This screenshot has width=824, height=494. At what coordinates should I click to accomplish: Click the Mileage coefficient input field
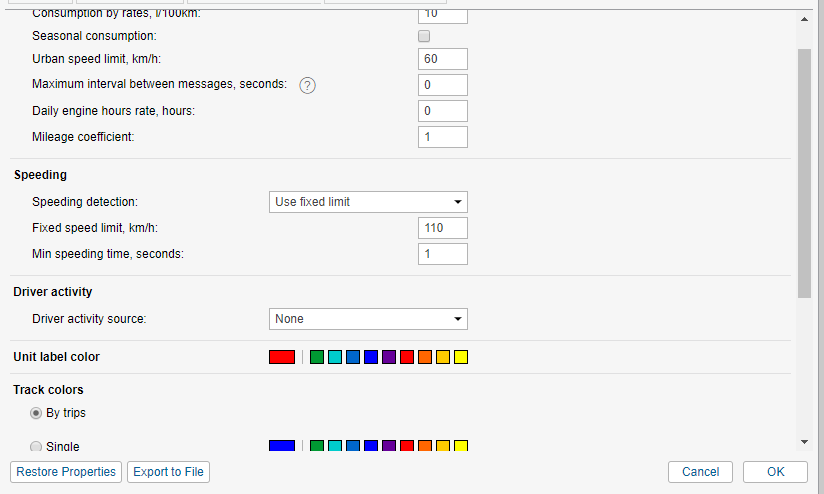pyautogui.click(x=443, y=137)
